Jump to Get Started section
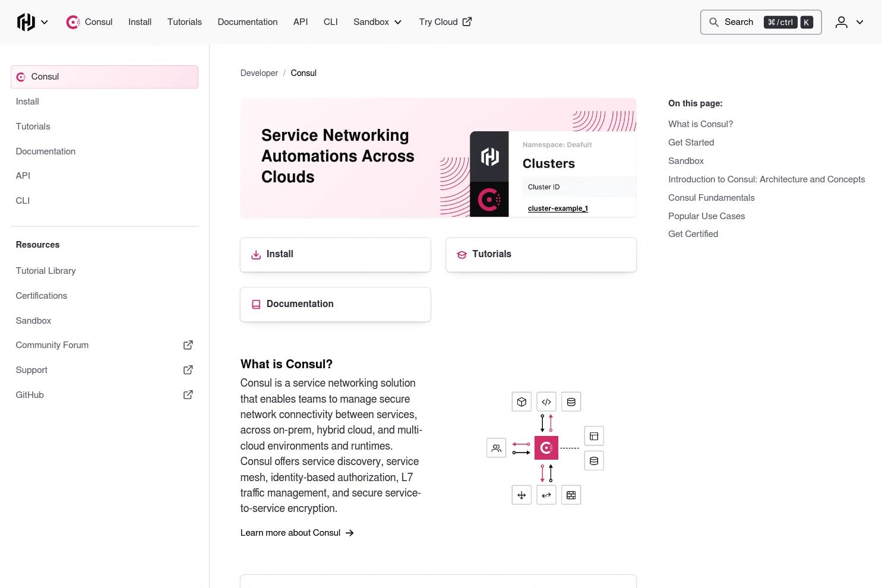Image resolution: width=882 pixels, height=588 pixels. (x=691, y=143)
